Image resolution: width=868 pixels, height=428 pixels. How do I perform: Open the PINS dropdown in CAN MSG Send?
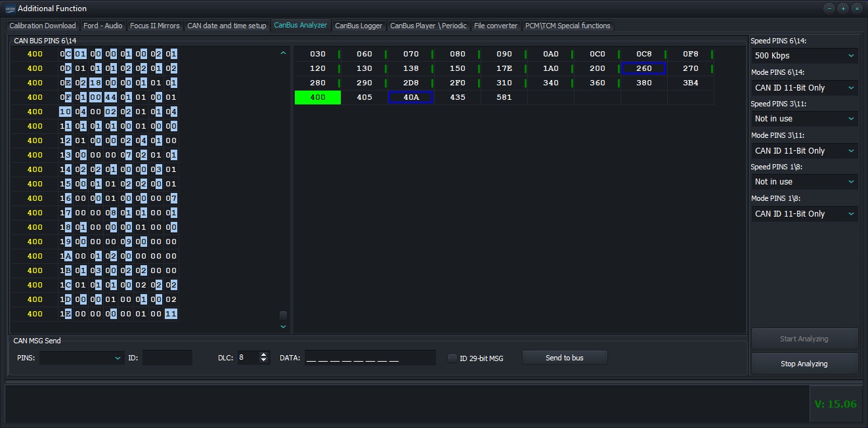pyautogui.click(x=82, y=358)
